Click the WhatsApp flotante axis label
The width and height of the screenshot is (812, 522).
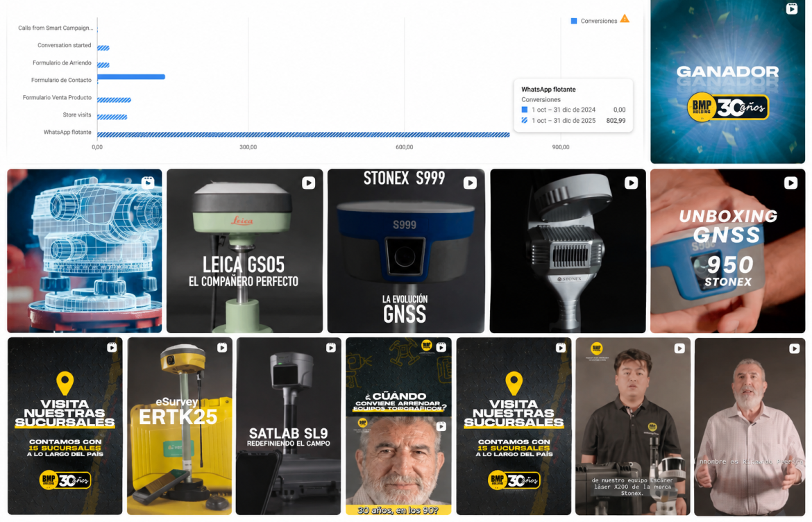[67, 132]
